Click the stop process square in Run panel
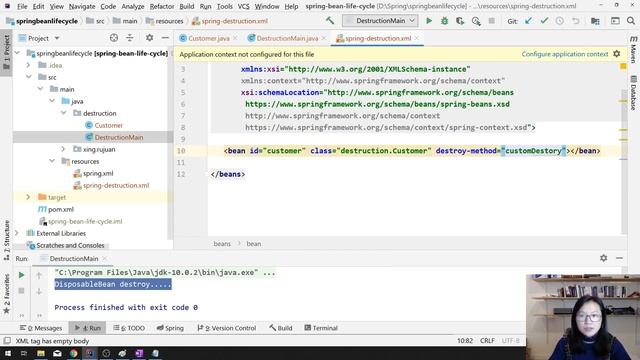The width and height of the screenshot is (640, 360). 21,291
